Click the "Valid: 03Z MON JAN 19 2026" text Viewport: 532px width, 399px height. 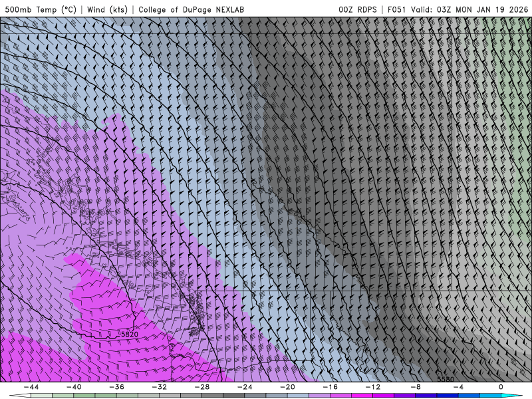pyautogui.click(x=469, y=9)
